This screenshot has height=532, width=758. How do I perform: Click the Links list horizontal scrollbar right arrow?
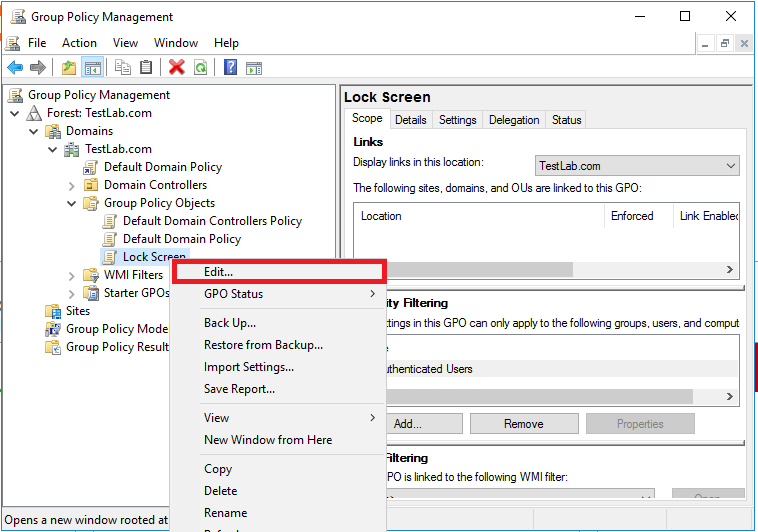pyautogui.click(x=730, y=270)
